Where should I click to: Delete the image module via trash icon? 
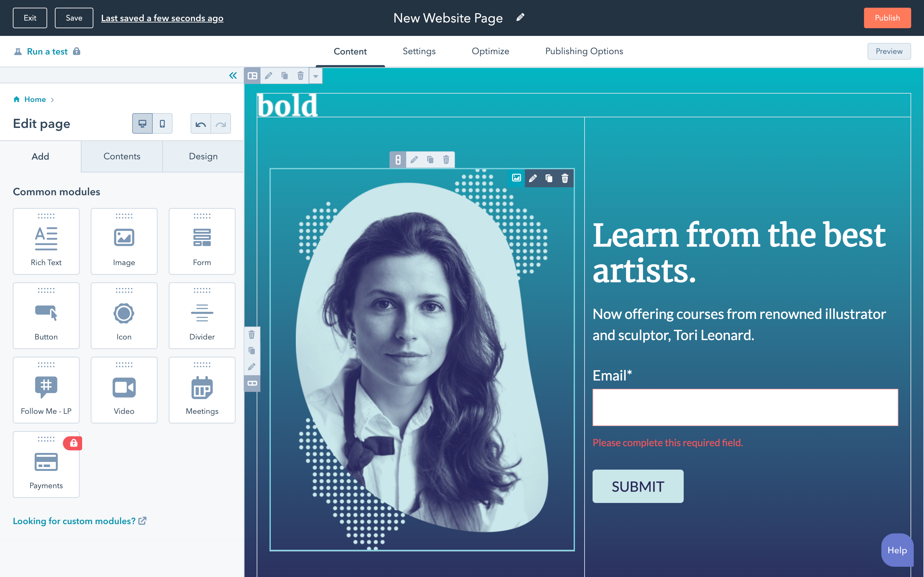(565, 178)
